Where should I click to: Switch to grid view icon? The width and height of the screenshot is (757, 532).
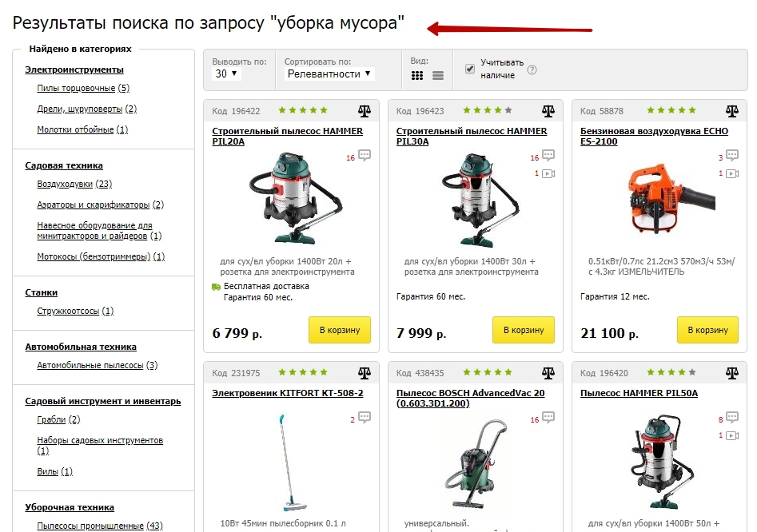coord(417,76)
